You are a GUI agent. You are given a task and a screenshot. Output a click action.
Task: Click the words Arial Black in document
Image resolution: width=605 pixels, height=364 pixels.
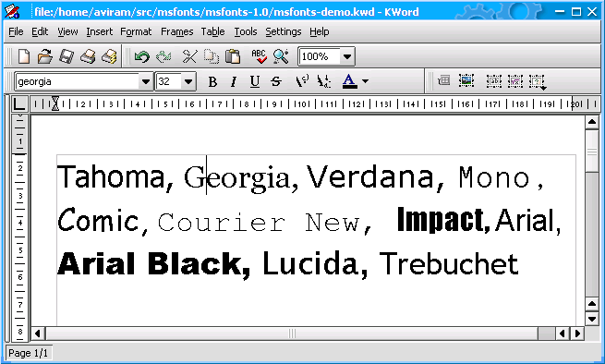(x=150, y=263)
